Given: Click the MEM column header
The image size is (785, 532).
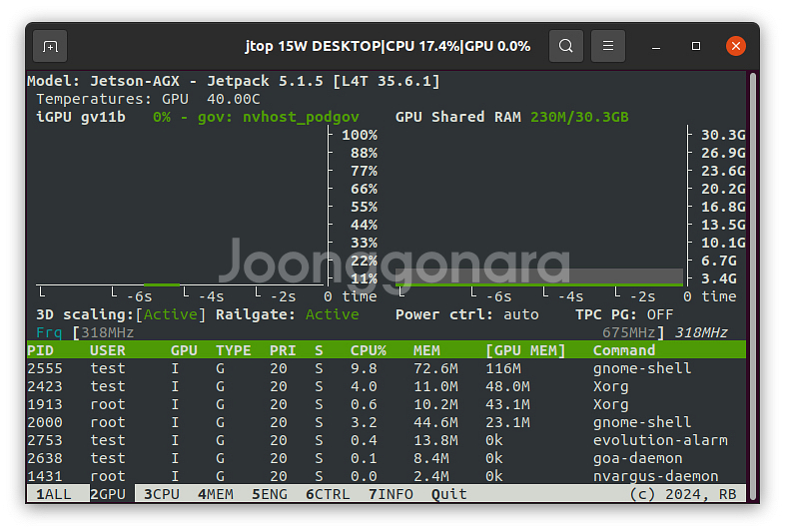Looking at the screenshot, I should [426, 350].
